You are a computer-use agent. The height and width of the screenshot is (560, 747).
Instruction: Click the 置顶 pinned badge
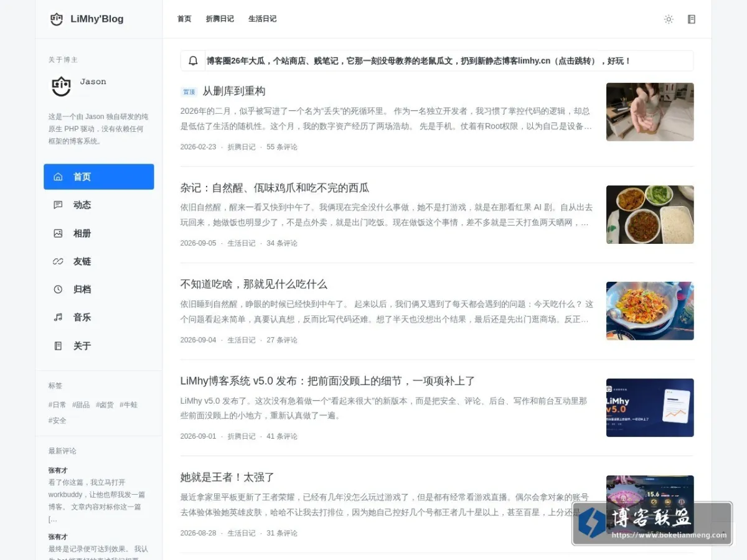(x=189, y=91)
